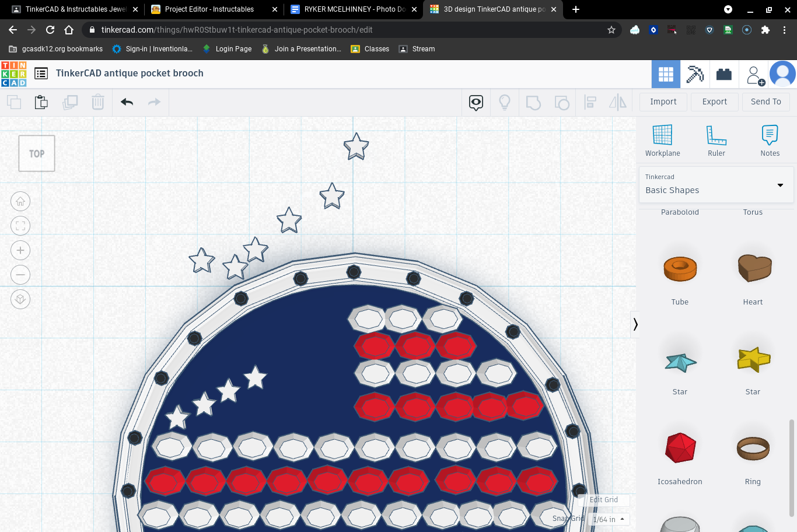Zoom in with the plus button
Image resolution: width=797 pixels, height=532 pixels.
20,250
